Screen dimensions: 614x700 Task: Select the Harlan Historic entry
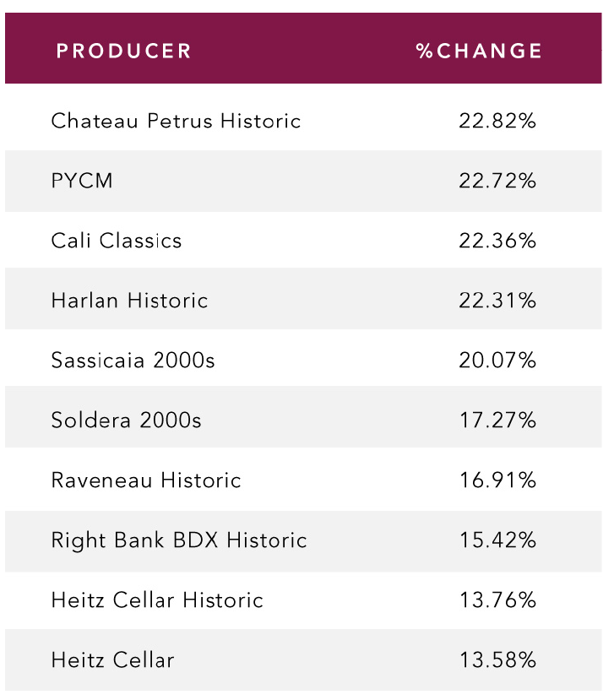coord(129,301)
